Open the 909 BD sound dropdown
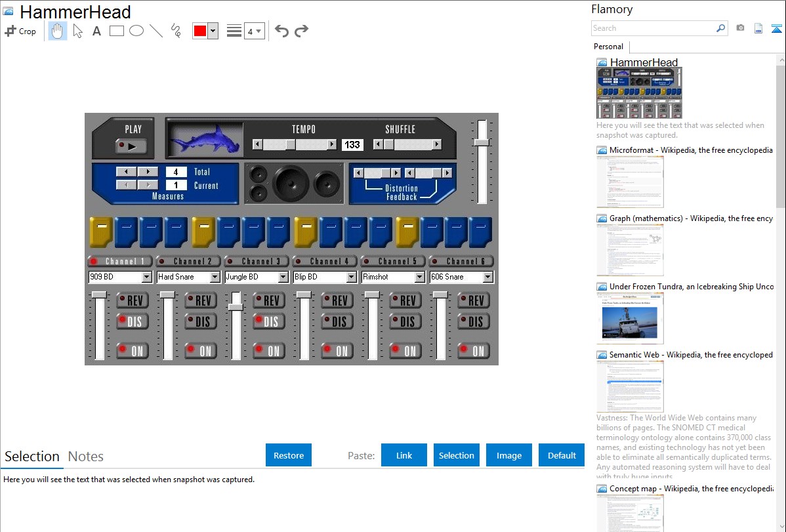This screenshot has width=786, height=532. (x=146, y=277)
